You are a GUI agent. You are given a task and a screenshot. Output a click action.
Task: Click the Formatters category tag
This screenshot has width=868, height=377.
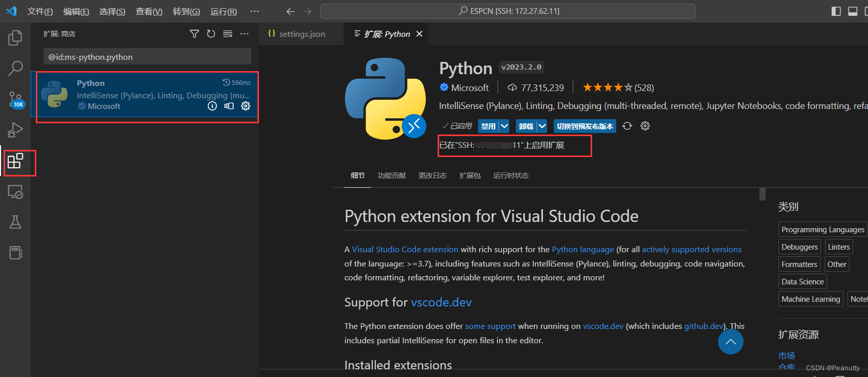(799, 264)
